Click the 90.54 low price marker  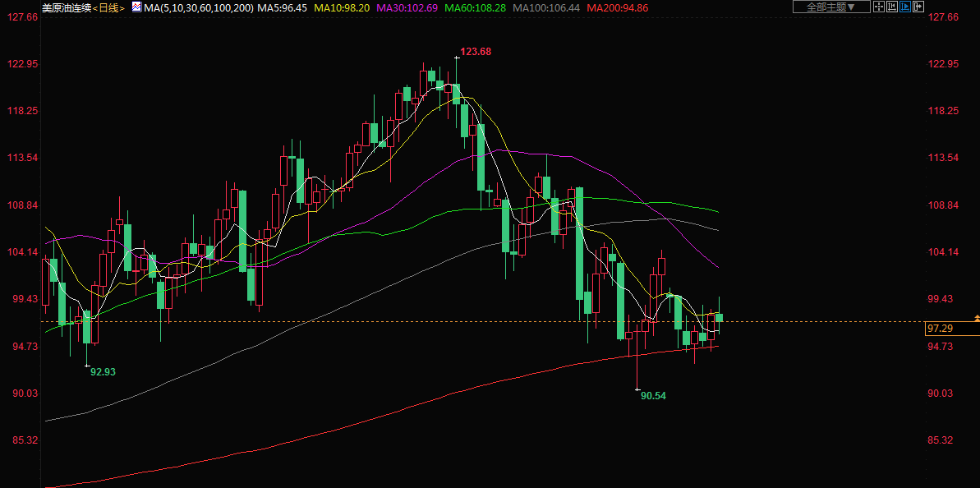(653, 396)
